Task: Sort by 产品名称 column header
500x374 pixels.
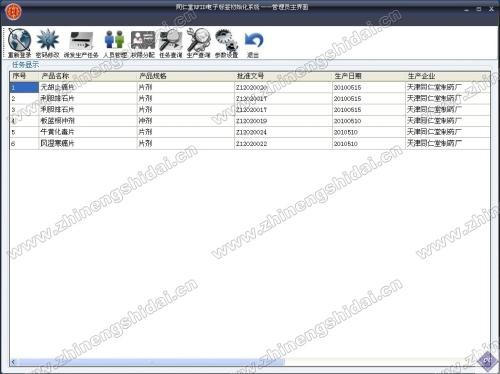Action: [x=88, y=76]
